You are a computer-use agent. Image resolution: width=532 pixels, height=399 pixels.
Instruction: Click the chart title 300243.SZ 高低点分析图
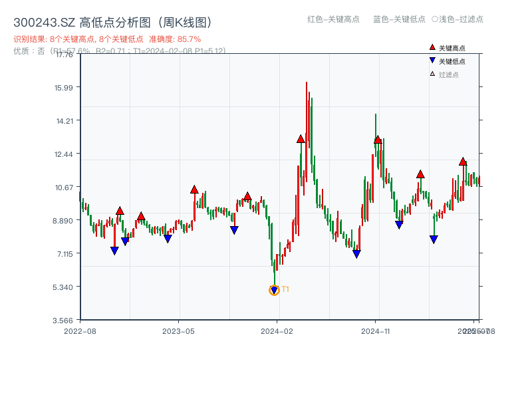pos(113,23)
